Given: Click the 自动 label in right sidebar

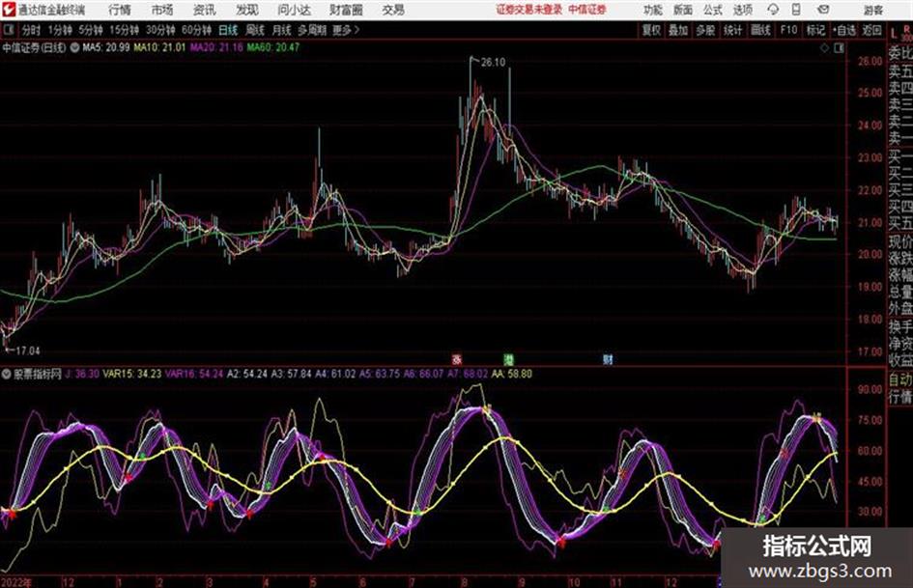Looking at the screenshot, I should click(899, 379).
